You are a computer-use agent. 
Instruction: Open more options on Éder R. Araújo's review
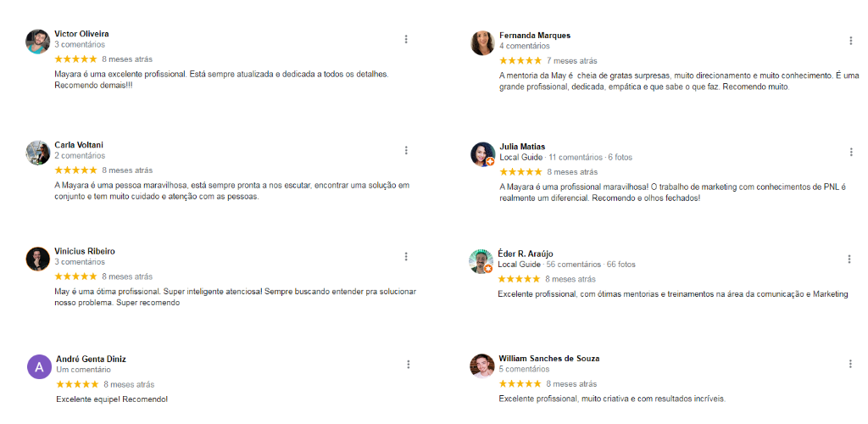849,259
